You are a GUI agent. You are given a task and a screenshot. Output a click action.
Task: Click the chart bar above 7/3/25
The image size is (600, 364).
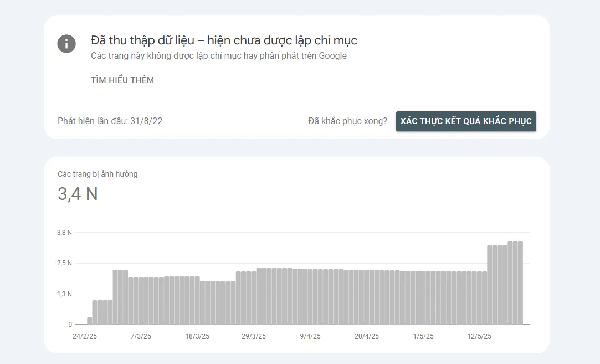tap(141, 301)
